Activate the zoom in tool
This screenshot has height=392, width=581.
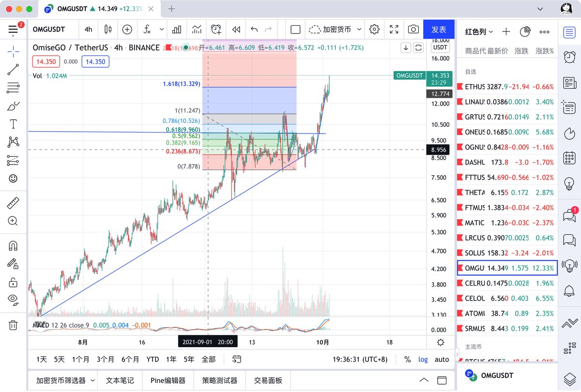(13, 221)
